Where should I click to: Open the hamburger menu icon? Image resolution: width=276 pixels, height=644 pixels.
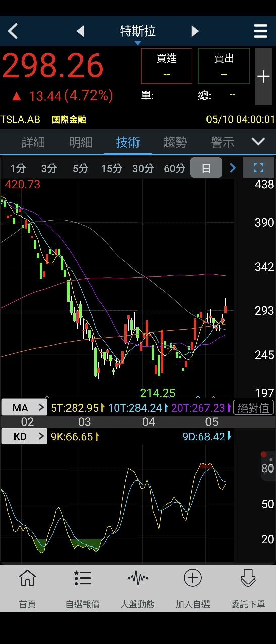[x=260, y=31]
